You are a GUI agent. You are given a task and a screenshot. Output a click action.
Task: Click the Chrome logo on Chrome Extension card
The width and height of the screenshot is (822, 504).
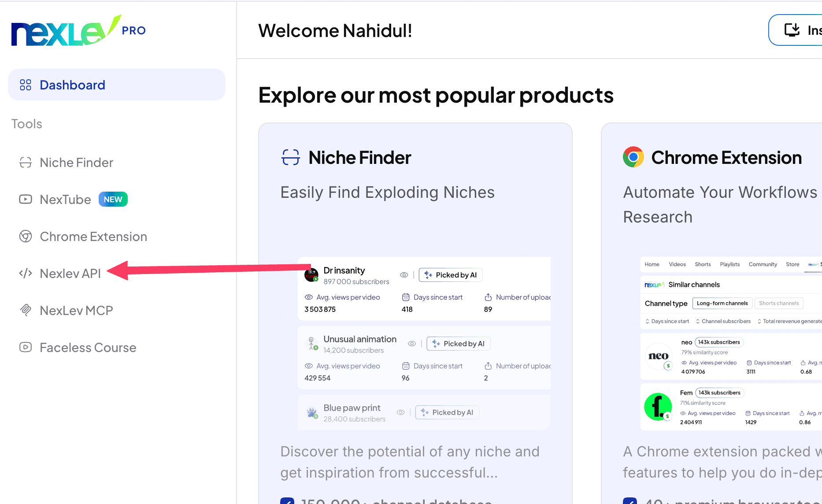[633, 157]
